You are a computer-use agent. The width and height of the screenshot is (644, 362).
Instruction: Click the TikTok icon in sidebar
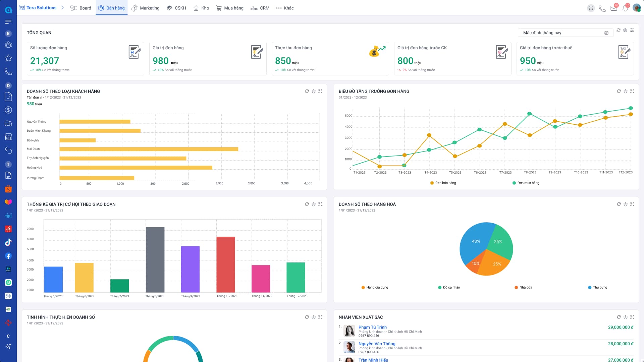point(8,242)
